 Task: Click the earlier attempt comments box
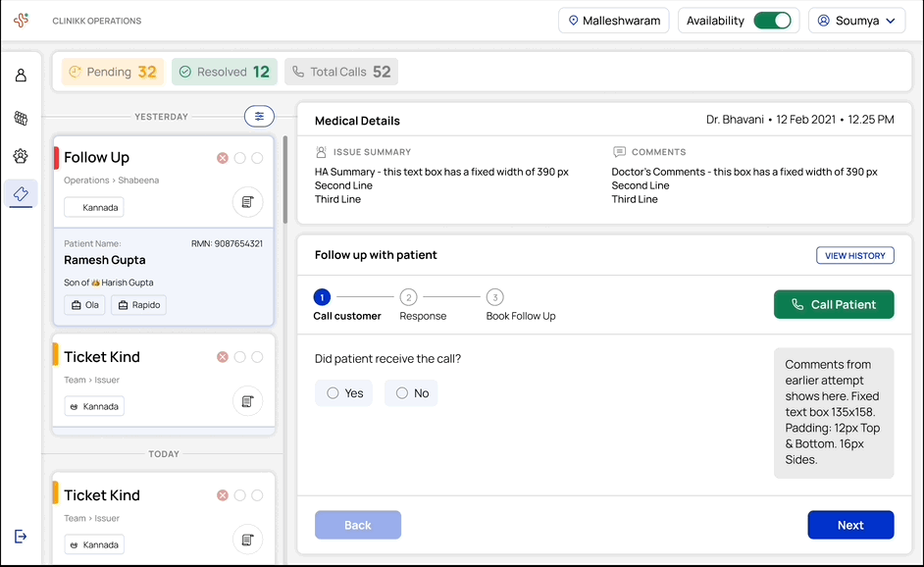click(834, 413)
